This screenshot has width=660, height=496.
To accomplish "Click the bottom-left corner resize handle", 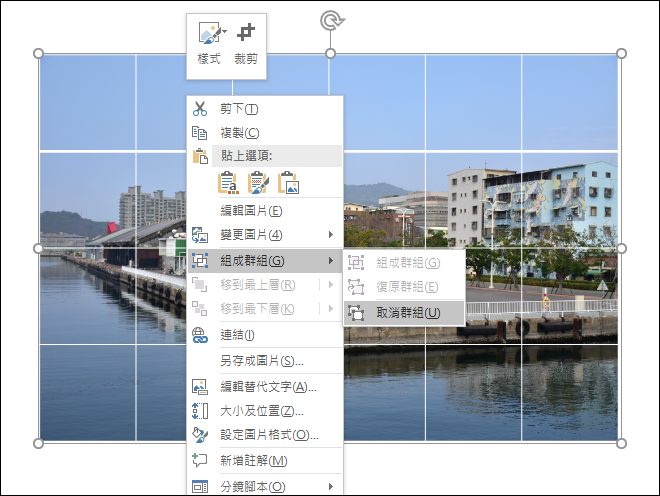I will click(x=38, y=443).
